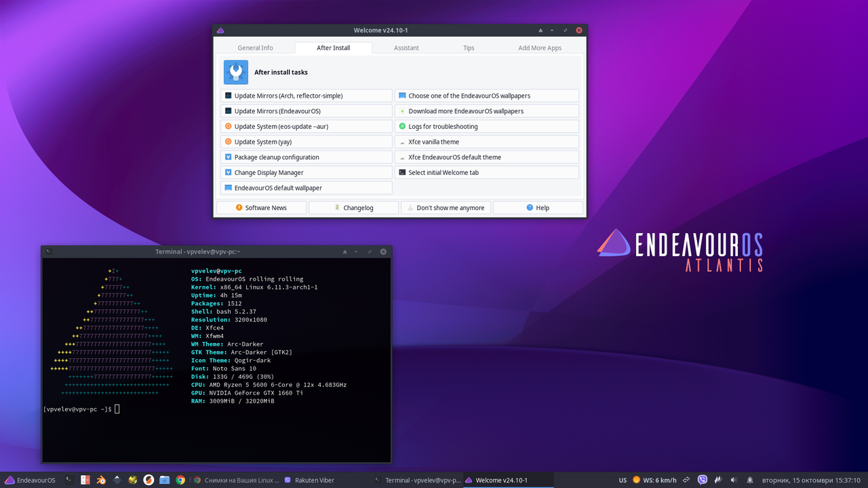This screenshot has height=488, width=868.
Task: Open the weather panel showing WS: 6 km/h
Action: (x=654, y=480)
